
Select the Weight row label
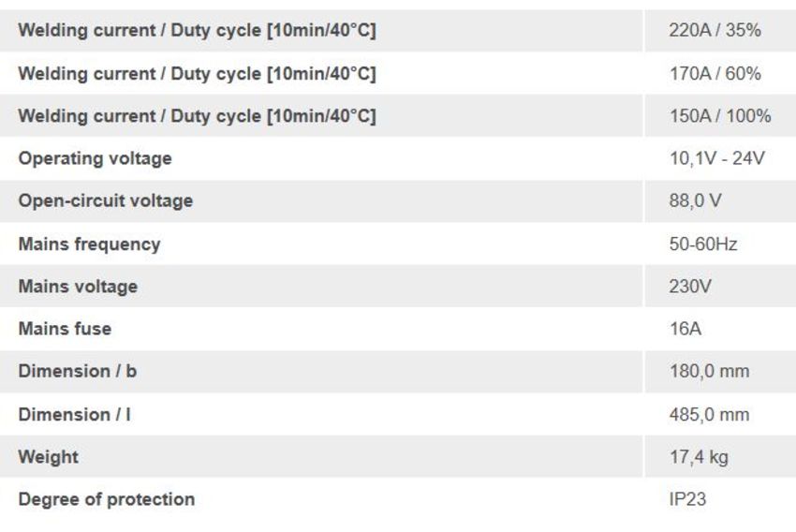48,457
